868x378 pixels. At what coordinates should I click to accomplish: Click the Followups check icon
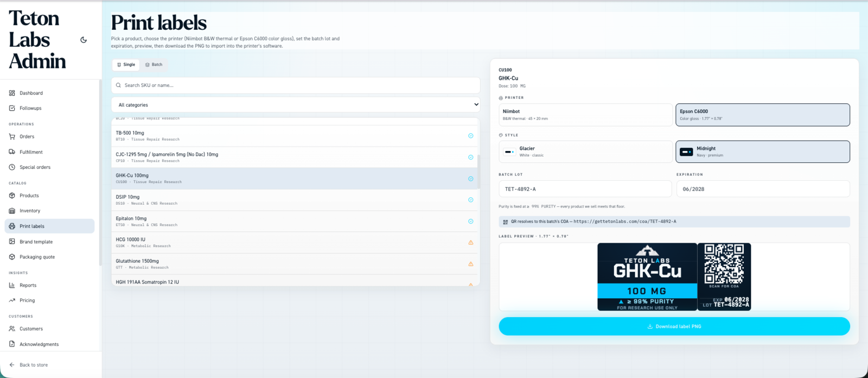coord(12,108)
